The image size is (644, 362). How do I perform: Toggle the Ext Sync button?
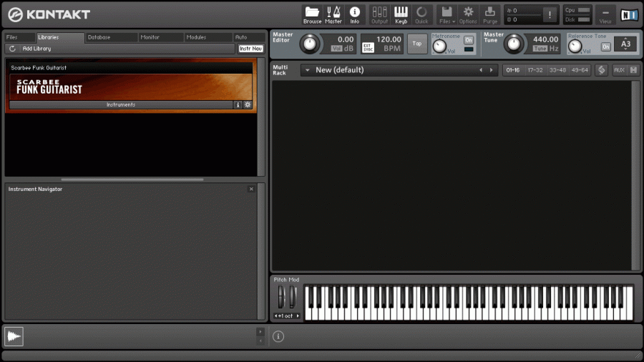[x=368, y=48]
